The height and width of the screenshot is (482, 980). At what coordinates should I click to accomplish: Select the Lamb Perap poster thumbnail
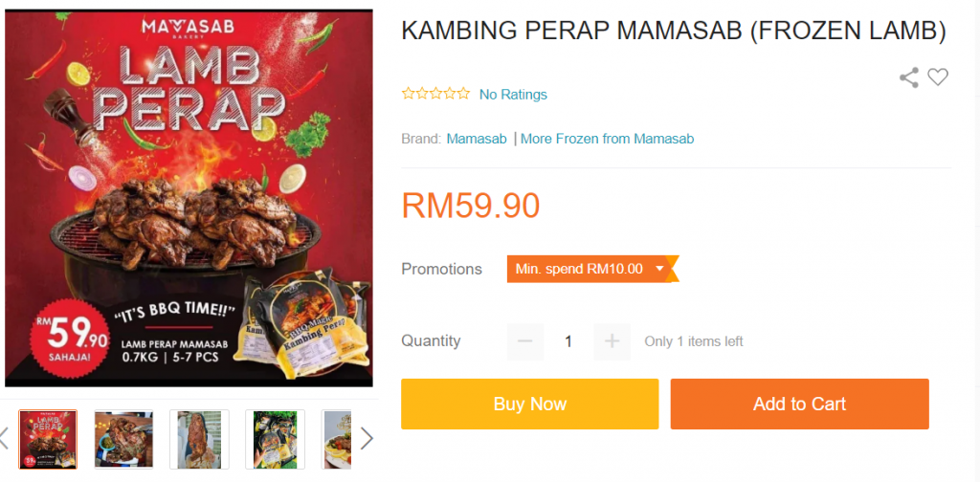coord(48,440)
